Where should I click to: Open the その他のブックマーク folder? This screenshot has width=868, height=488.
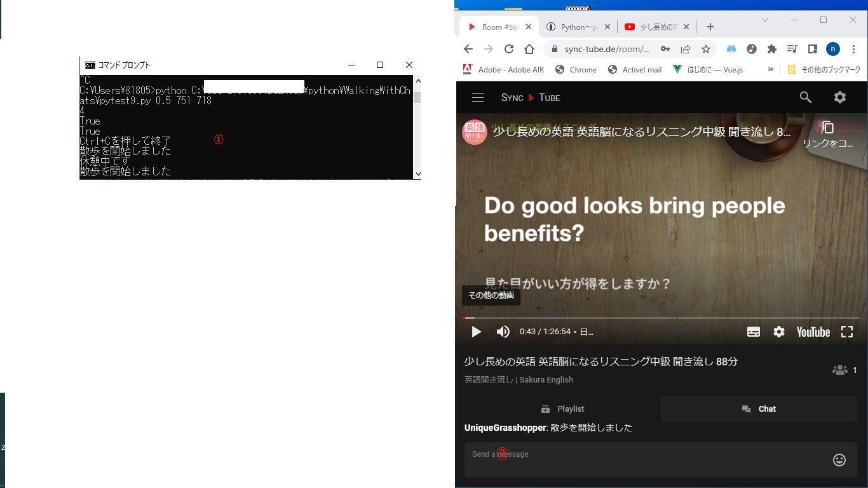(x=824, y=70)
